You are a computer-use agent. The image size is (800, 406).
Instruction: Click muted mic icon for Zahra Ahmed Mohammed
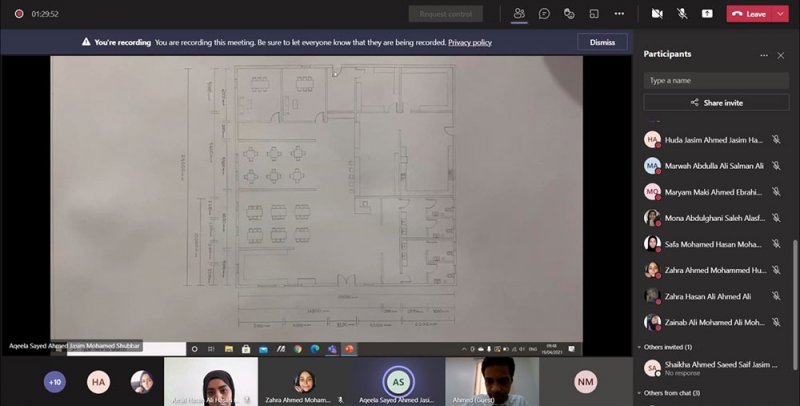click(x=776, y=270)
